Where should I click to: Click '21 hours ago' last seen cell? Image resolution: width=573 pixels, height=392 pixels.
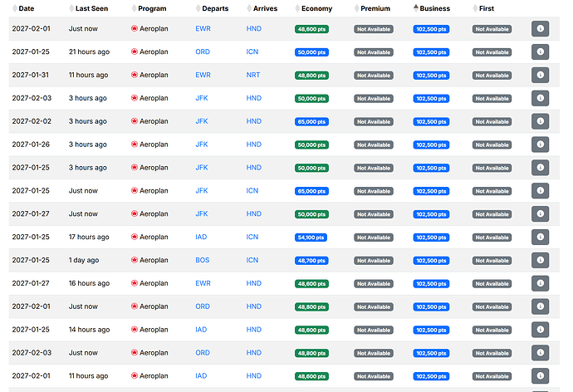89,51
